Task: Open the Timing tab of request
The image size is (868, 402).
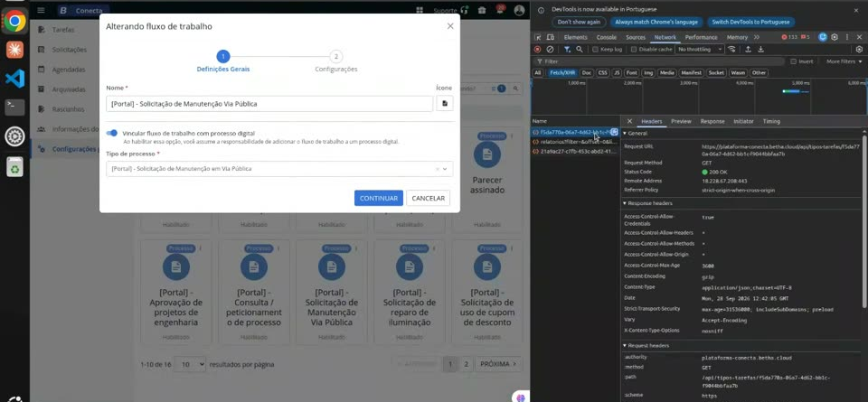Action: pyautogui.click(x=771, y=121)
